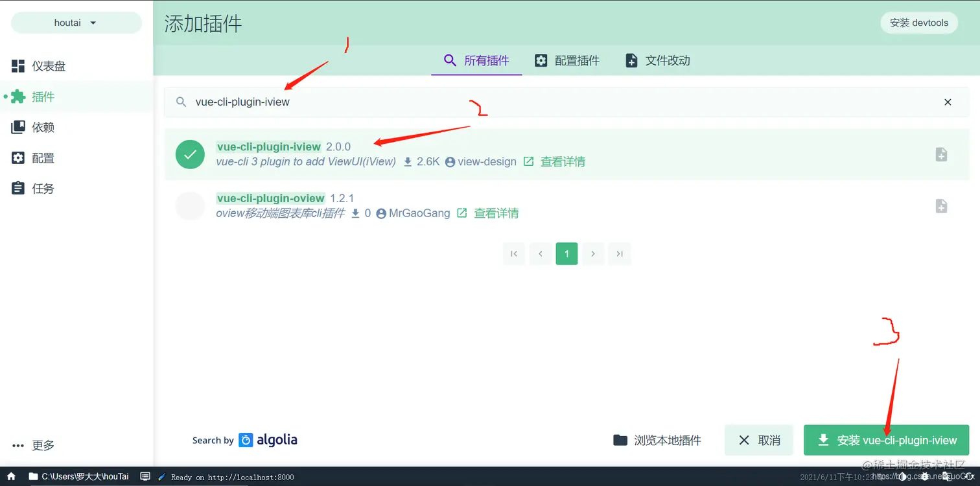Click the 安装 vue-cli-plugin-iview install button

[x=886, y=440]
